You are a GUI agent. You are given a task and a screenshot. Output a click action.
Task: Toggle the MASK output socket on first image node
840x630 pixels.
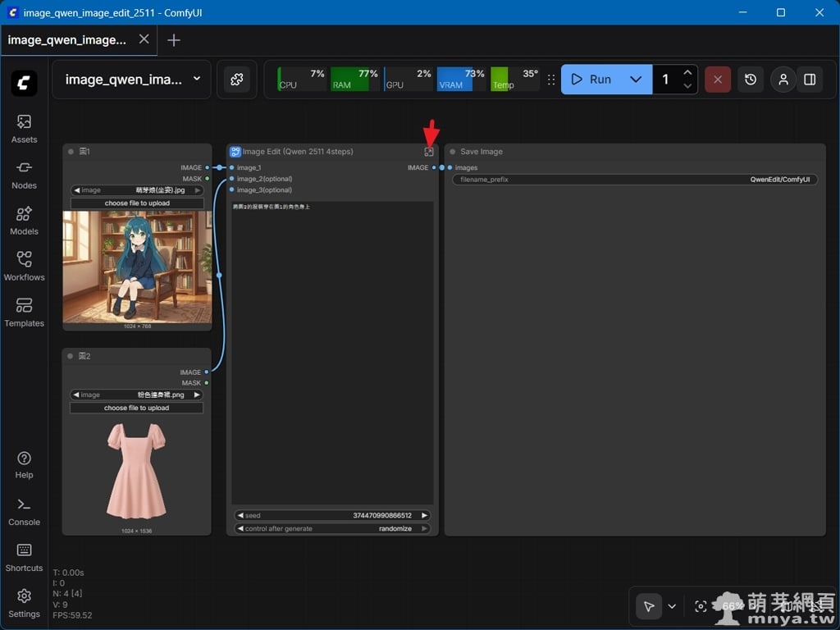point(207,179)
